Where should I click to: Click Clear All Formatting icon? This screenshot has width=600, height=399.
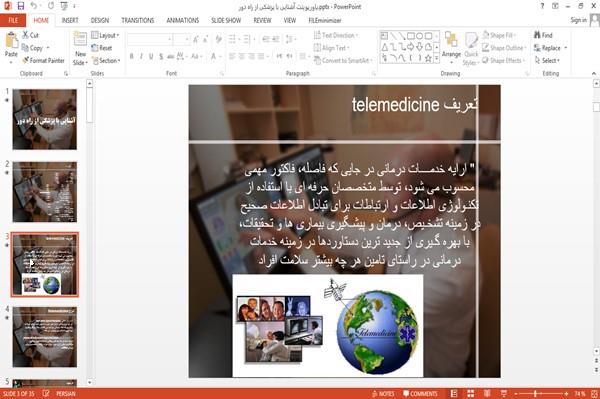point(218,39)
